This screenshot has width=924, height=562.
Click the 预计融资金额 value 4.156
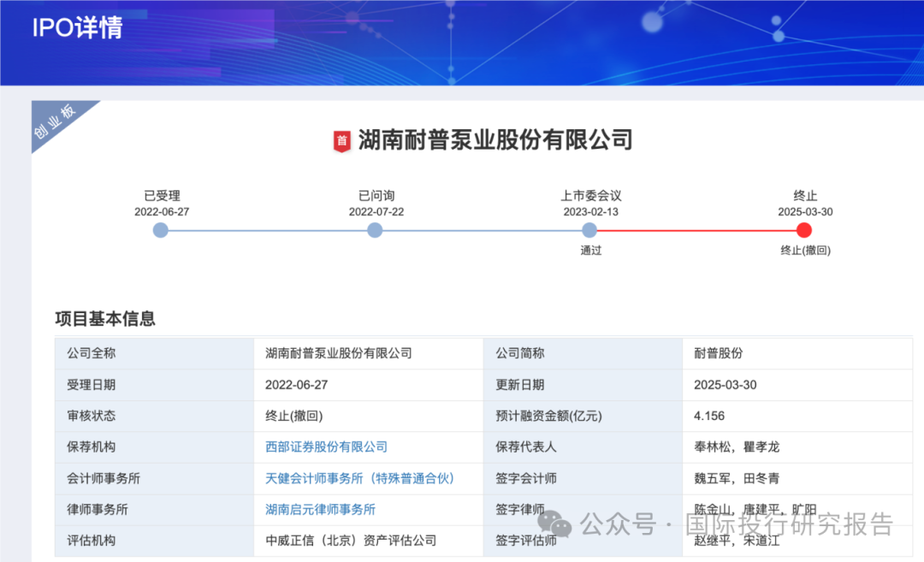[x=709, y=416]
